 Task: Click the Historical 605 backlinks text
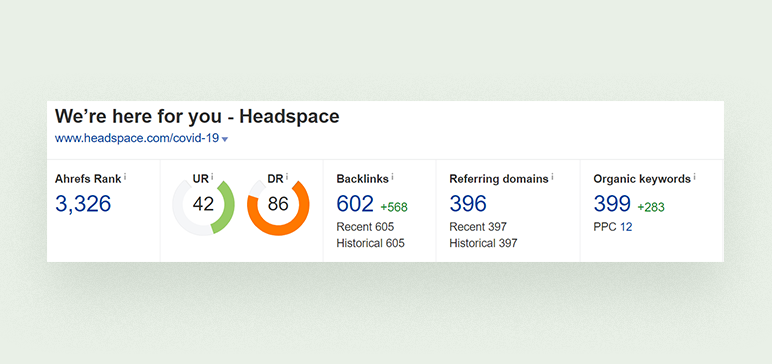pos(371,243)
